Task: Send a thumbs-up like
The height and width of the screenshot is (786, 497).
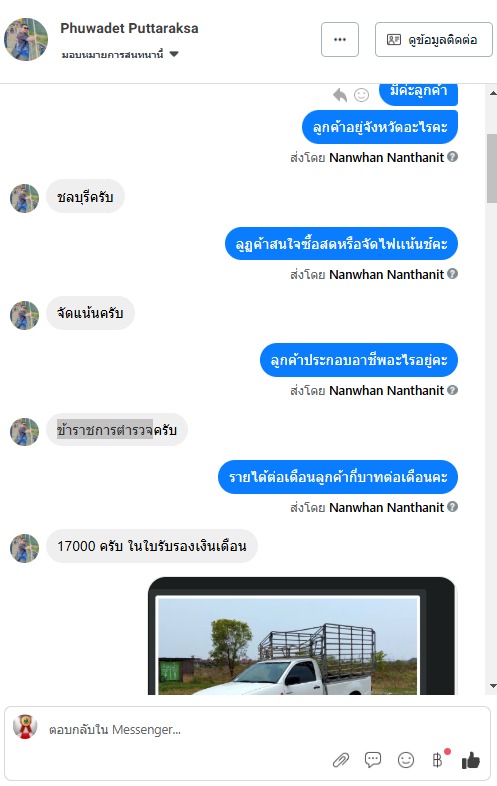Action: tap(470, 760)
